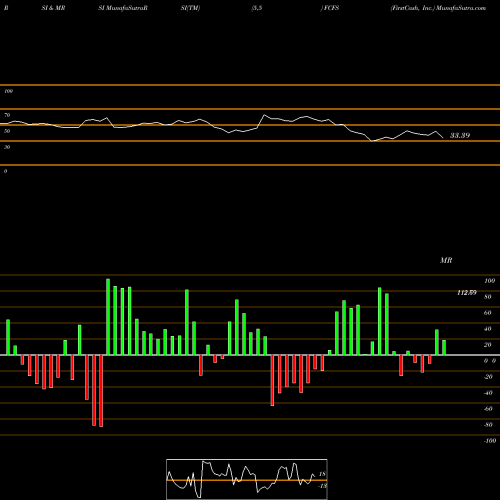Click the RSI axis label 30
The height and width of the screenshot is (500, 500).
[x=7, y=147]
